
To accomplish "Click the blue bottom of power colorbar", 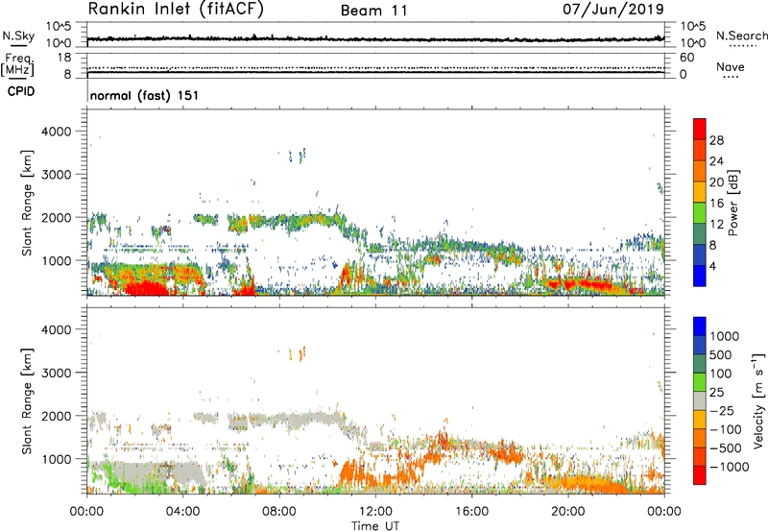I will point(700,276).
